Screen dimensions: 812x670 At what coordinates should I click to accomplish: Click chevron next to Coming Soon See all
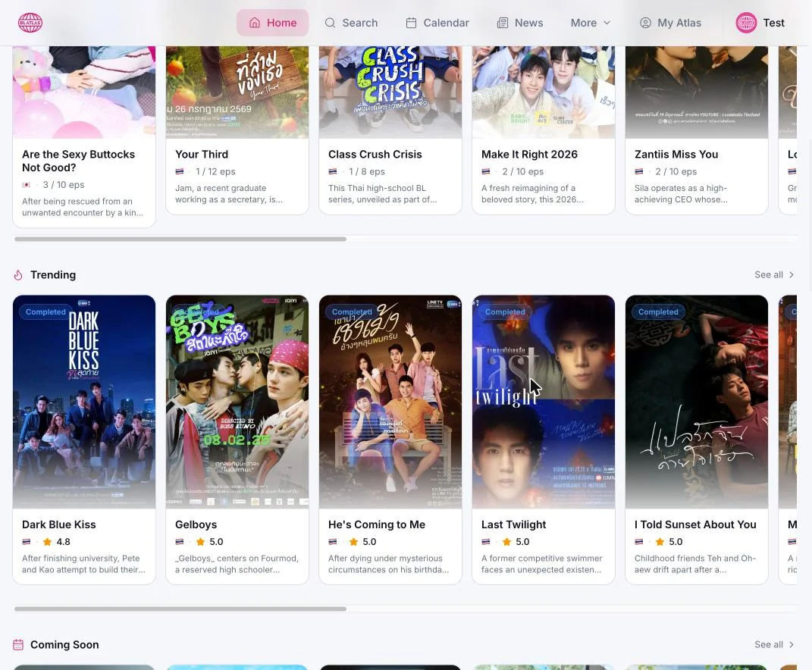tap(792, 645)
